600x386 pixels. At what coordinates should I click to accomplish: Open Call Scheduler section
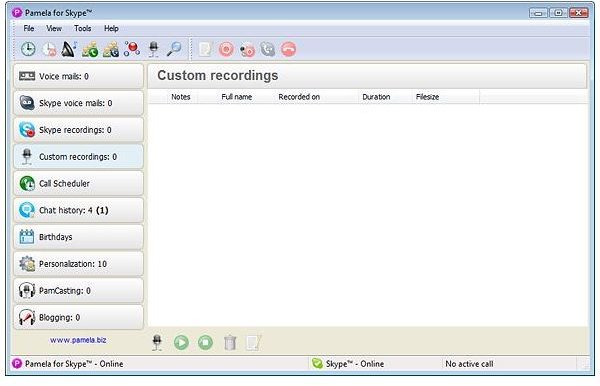(78, 183)
